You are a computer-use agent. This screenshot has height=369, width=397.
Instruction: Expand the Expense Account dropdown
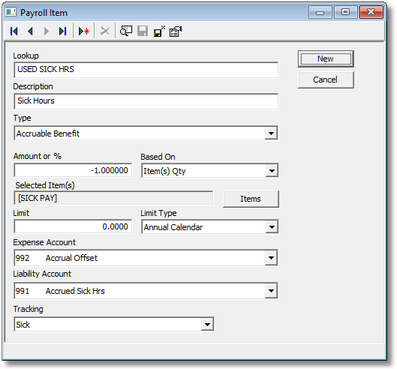(x=271, y=258)
